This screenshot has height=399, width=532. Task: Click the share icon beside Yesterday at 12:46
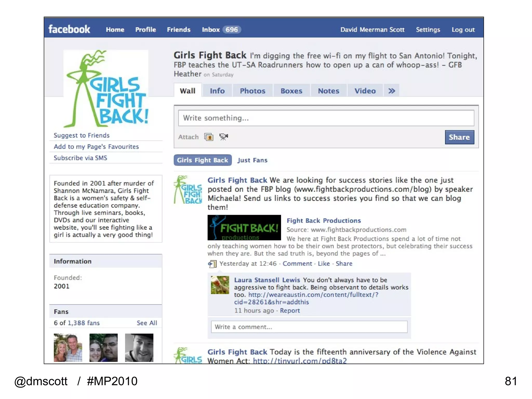coord(212,264)
